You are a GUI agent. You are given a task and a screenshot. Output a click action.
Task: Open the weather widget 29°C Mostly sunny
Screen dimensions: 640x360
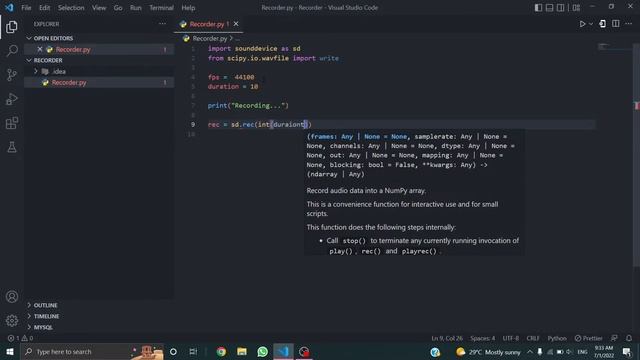489,351
